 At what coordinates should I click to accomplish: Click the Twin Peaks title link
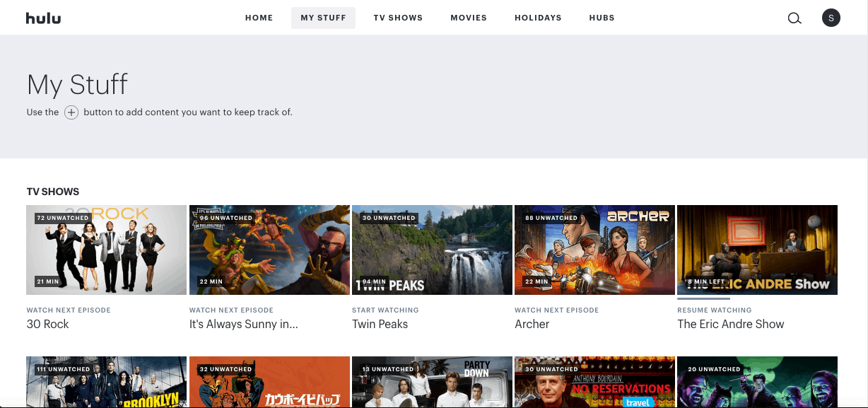(380, 324)
